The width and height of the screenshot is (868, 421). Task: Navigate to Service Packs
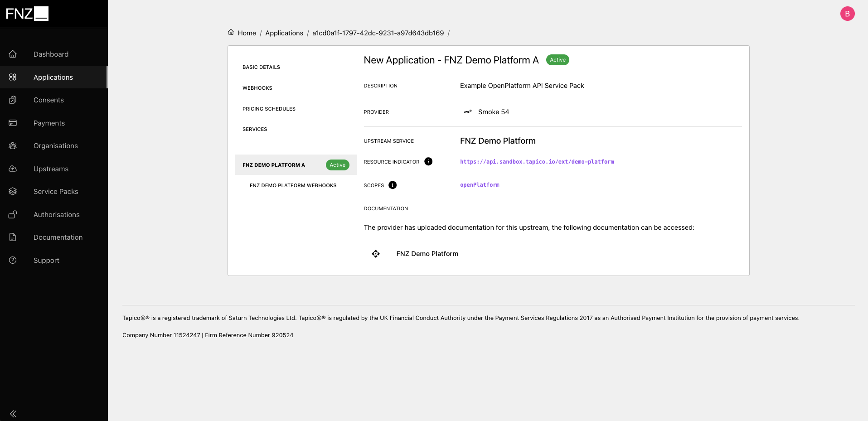click(x=56, y=191)
